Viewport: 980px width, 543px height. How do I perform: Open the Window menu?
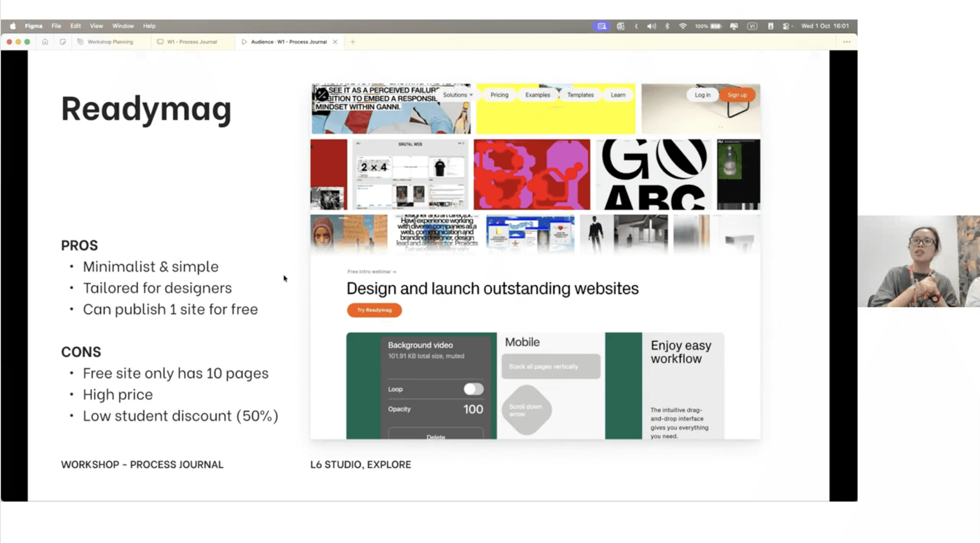coord(123,26)
